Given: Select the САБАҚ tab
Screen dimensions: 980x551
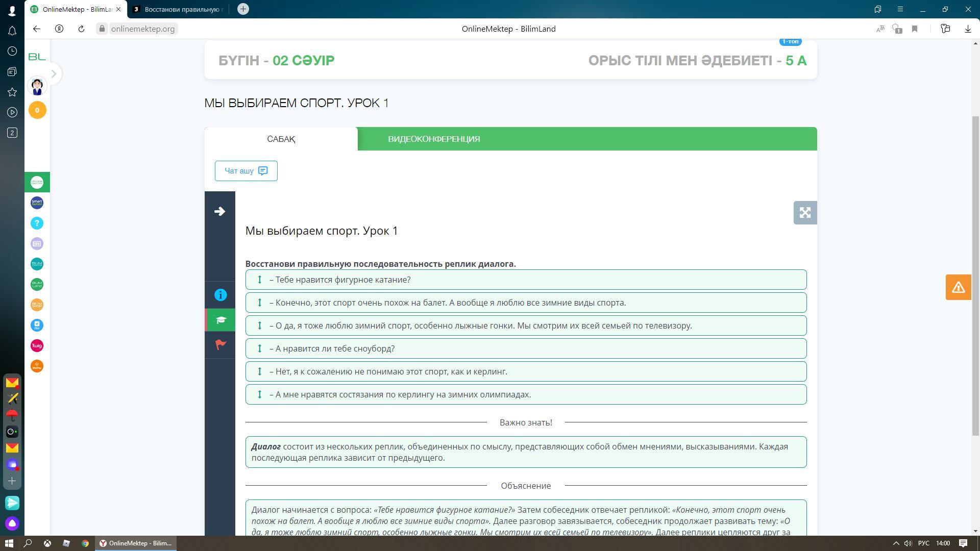Looking at the screenshot, I should [x=281, y=139].
